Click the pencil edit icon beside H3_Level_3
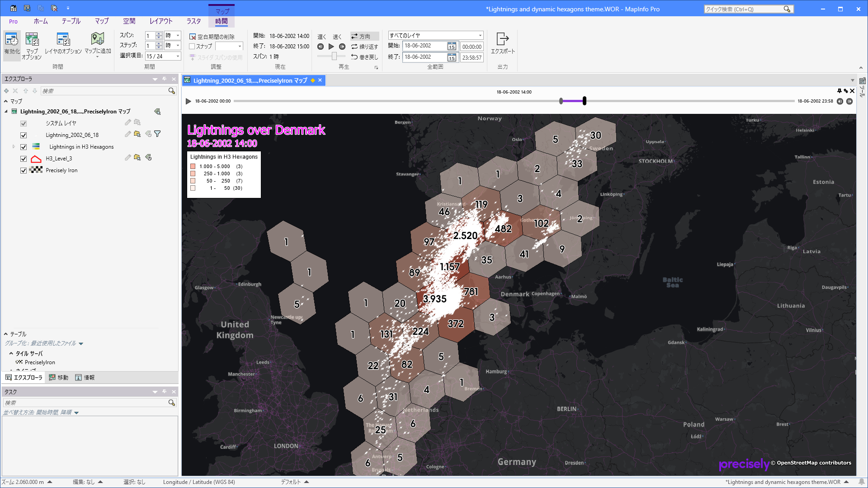This screenshot has width=868, height=488. click(x=128, y=158)
